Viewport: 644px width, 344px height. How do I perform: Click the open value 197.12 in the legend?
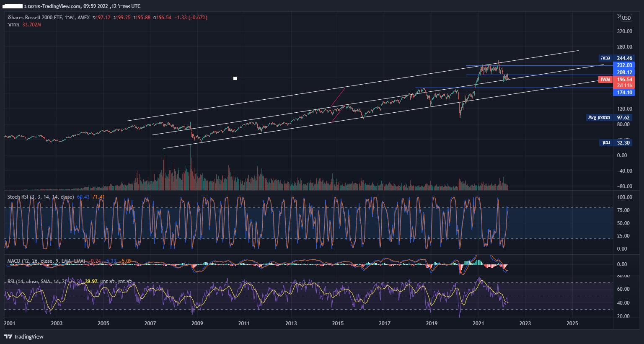103,18
